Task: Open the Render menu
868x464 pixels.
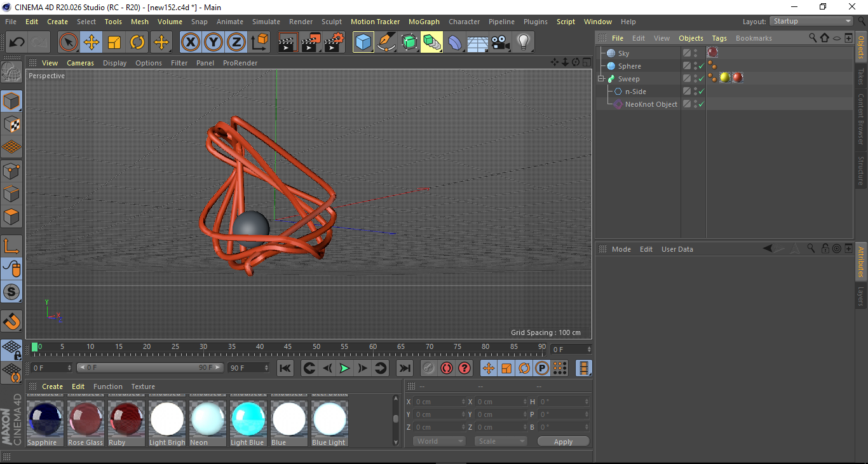Action: pyautogui.click(x=301, y=22)
